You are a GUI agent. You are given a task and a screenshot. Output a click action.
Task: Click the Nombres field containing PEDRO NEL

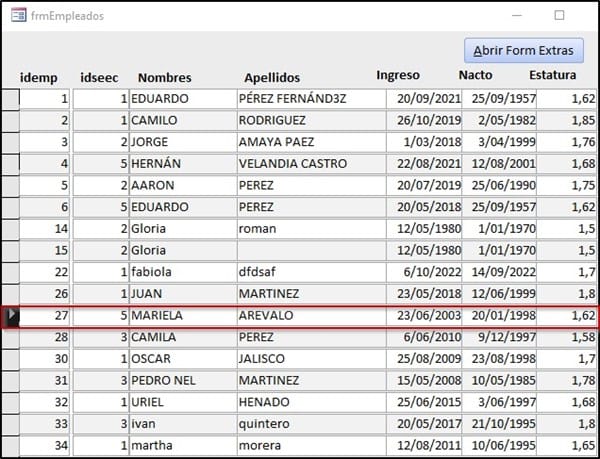182,380
